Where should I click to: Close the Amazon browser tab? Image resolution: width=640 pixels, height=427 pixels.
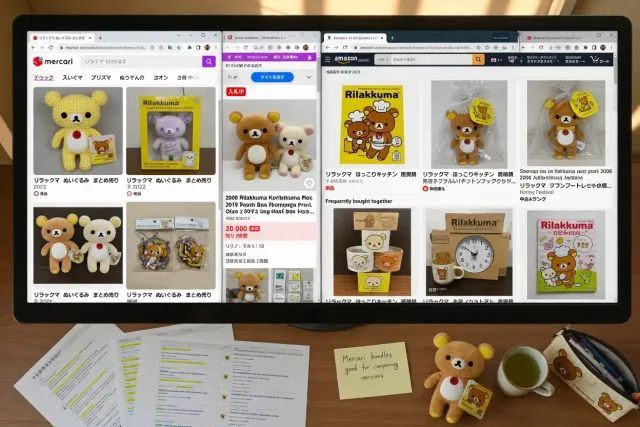pos(382,38)
